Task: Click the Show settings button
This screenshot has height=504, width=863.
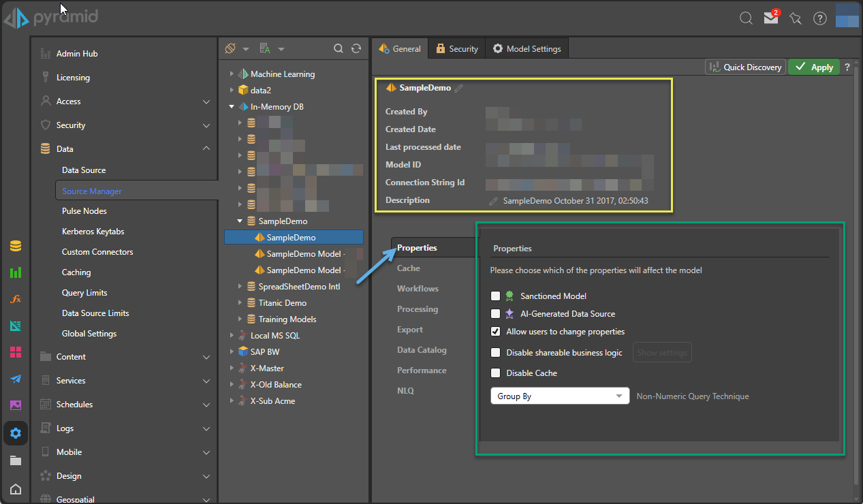Action: pyautogui.click(x=662, y=353)
